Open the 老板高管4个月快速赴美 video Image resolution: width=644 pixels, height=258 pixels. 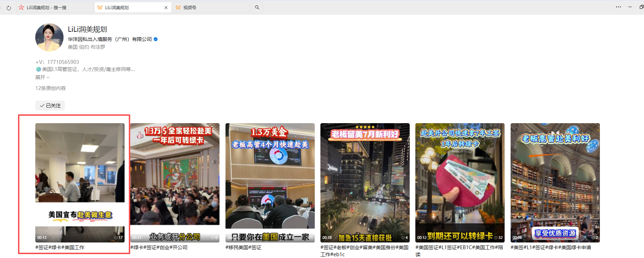[270, 182]
